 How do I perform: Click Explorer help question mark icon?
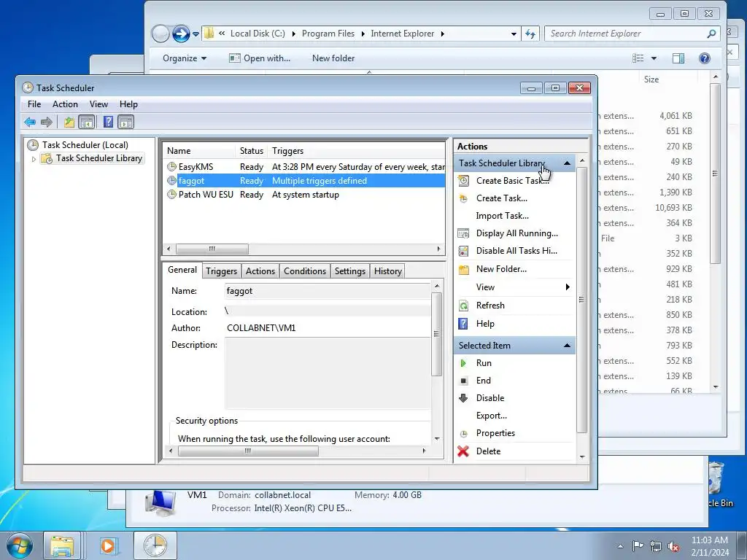pyautogui.click(x=705, y=58)
